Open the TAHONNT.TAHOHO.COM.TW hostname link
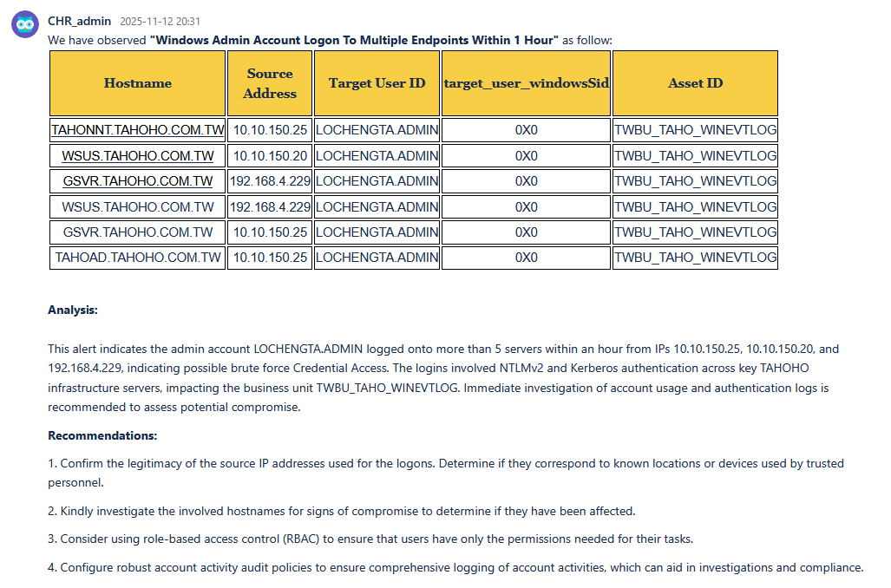 (x=138, y=131)
